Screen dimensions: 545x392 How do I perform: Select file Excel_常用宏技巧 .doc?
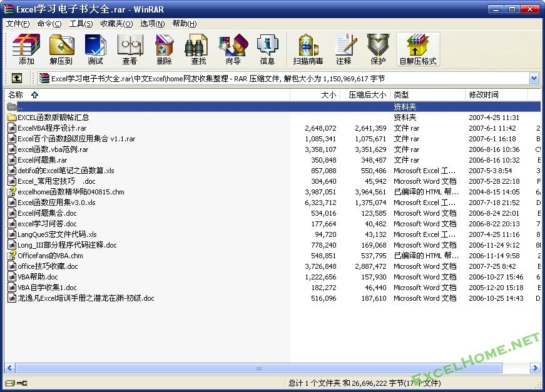56,181
